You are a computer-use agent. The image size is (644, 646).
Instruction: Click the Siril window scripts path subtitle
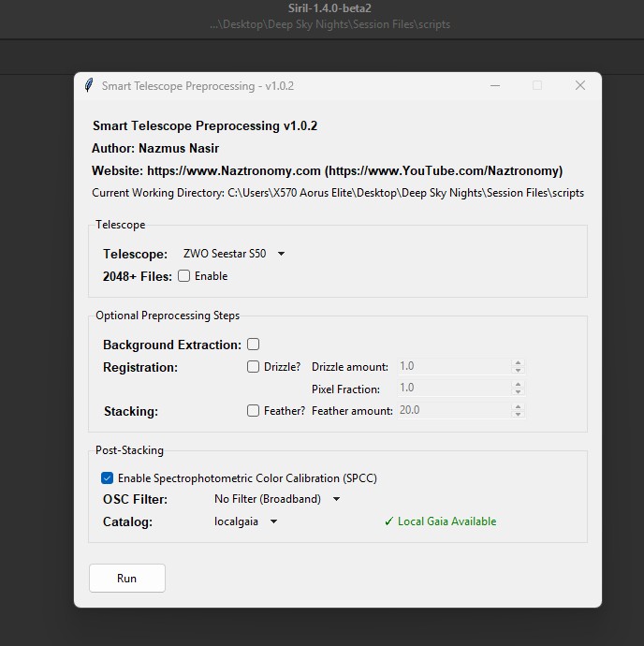(x=329, y=24)
